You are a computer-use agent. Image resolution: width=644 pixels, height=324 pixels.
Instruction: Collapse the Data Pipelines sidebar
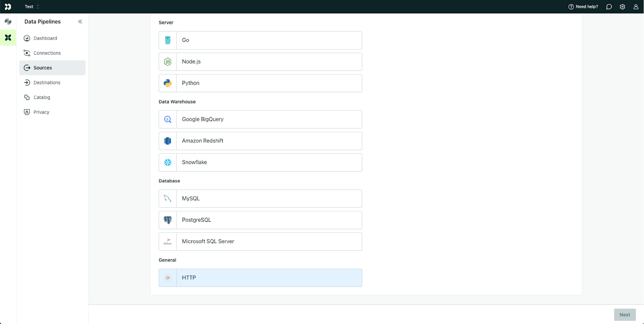(x=80, y=22)
